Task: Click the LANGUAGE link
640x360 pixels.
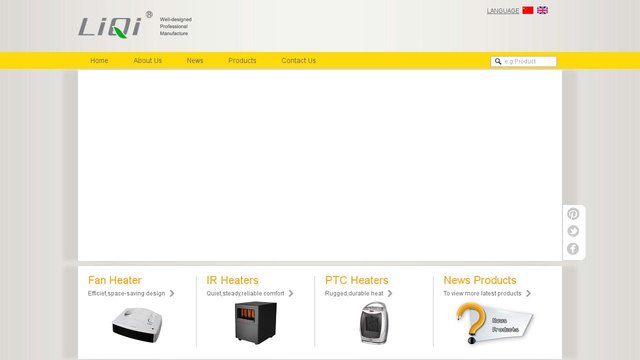Action: click(503, 11)
